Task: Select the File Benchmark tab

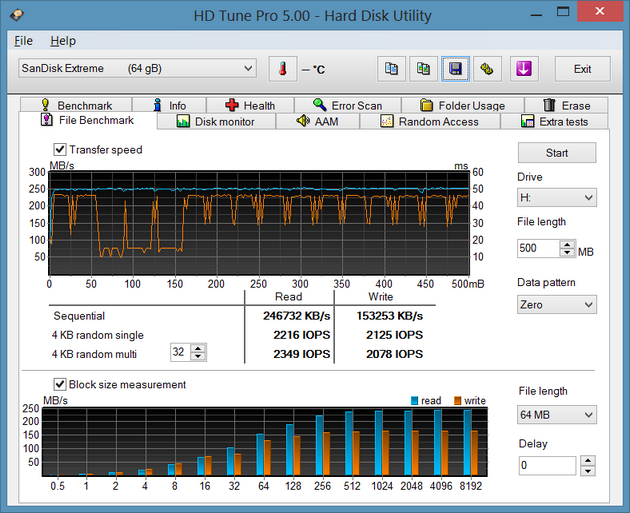Action: click(x=88, y=120)
